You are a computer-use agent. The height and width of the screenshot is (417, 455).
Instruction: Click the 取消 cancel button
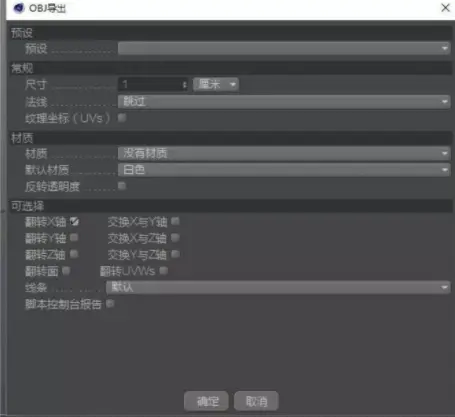tap(256, 401)
